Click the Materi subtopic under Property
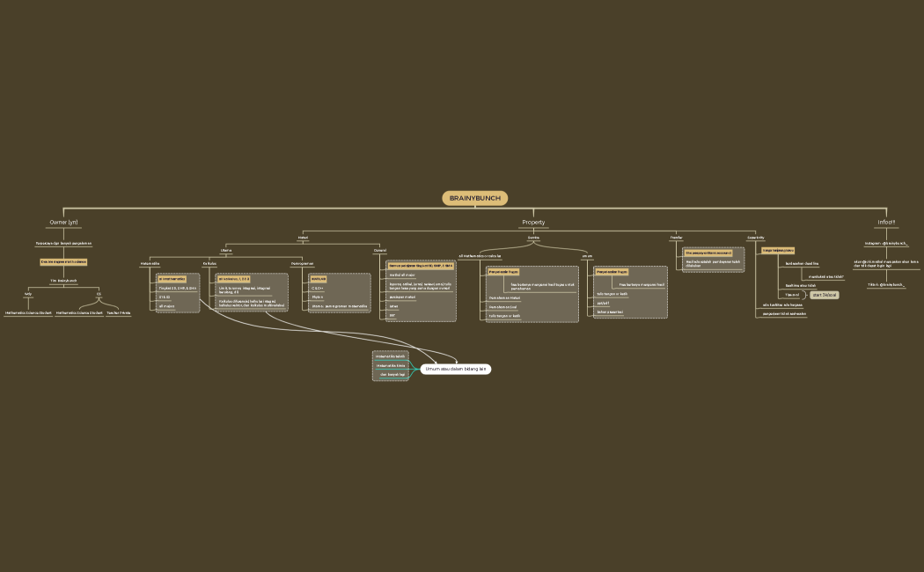 coord(303,238)
